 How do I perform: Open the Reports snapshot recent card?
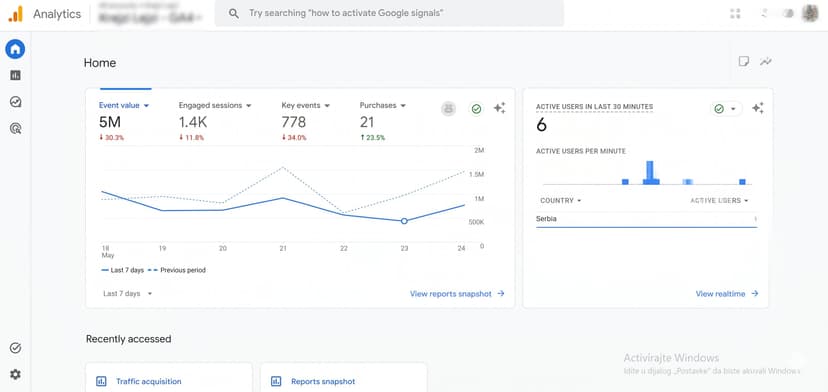click(x=343, y=377)
